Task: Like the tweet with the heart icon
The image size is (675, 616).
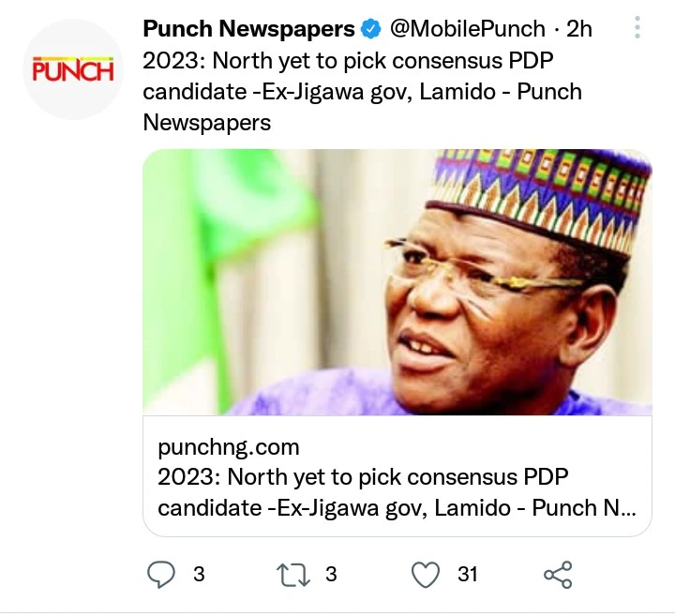Action: [x=427, y=574]
